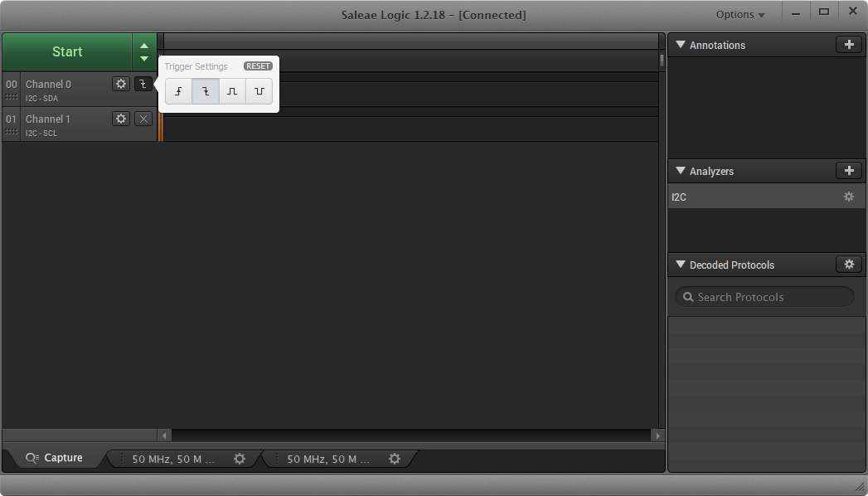Open Decoded Protocols settings gear
Viewport: 868px width, 496px height.
[848, 265]
